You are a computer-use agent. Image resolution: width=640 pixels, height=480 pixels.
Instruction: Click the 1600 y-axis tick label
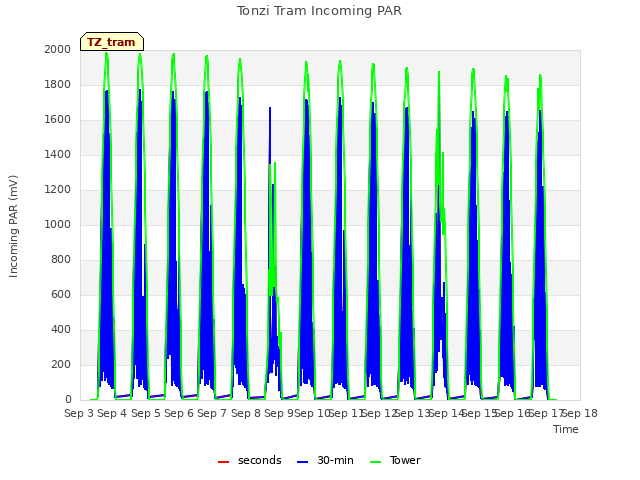click(58, 120)
